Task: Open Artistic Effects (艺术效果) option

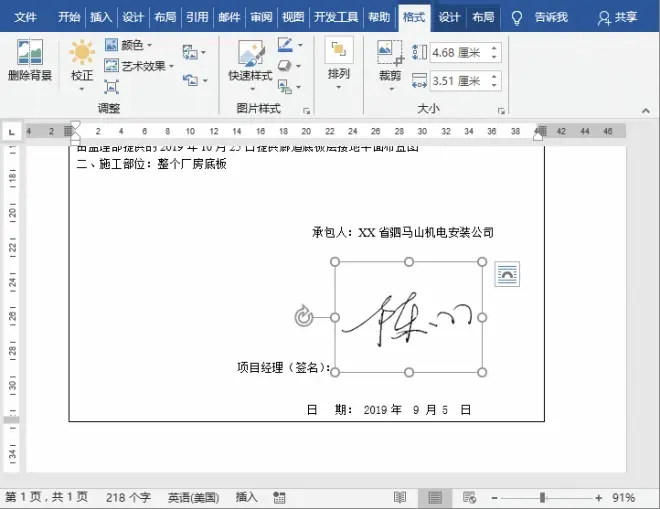Action: [x=112, y=66]
